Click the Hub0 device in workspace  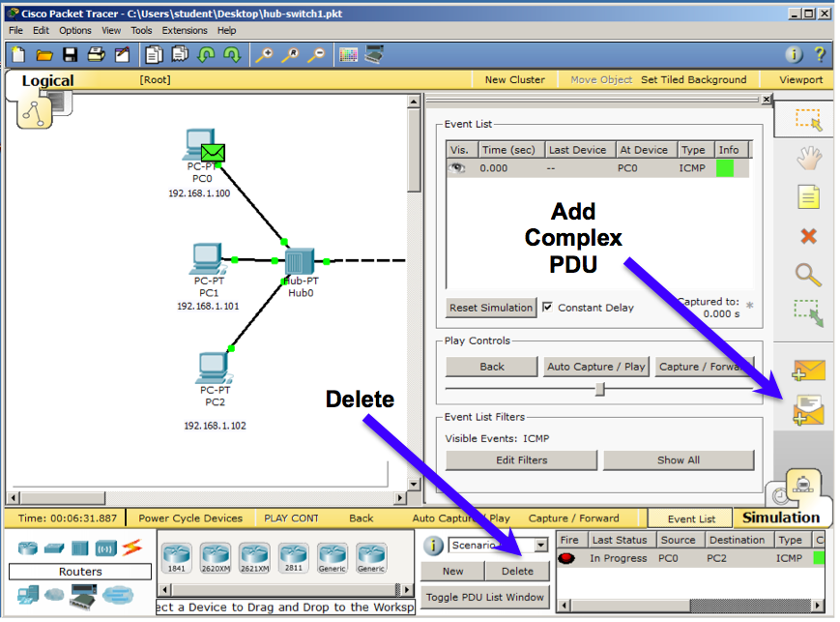pyautogui.click(x=300, y=261)
